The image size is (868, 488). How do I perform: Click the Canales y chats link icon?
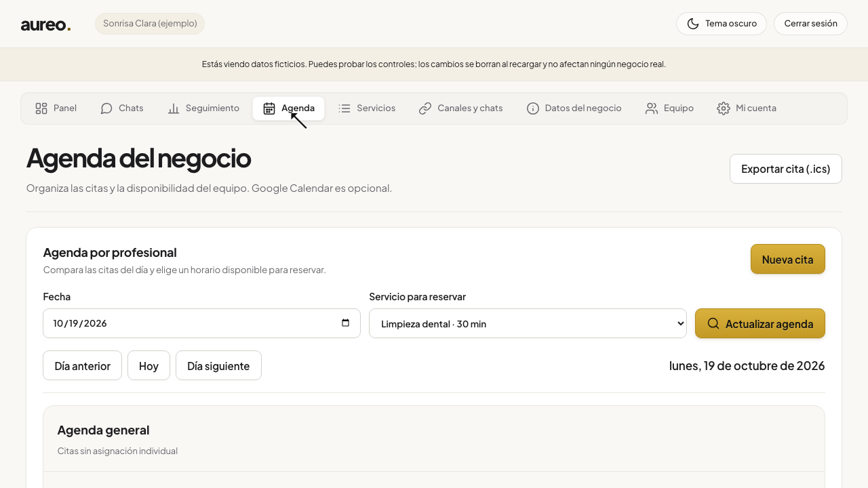point(425,108)
